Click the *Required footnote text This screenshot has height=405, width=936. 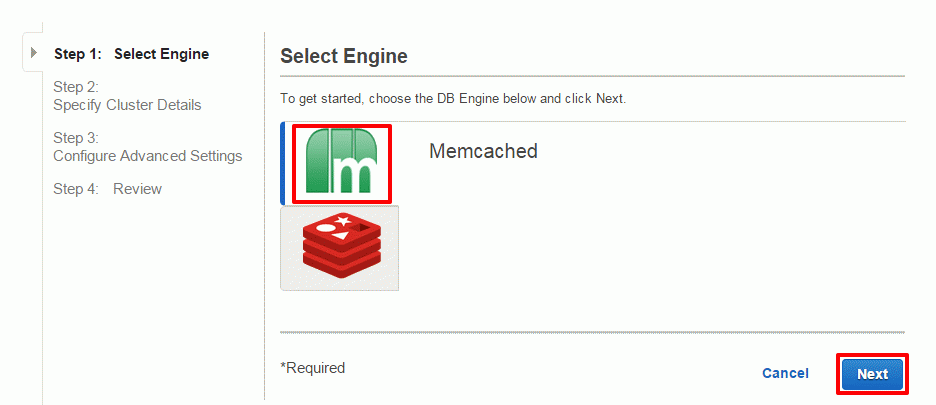[x=313, y=368]
